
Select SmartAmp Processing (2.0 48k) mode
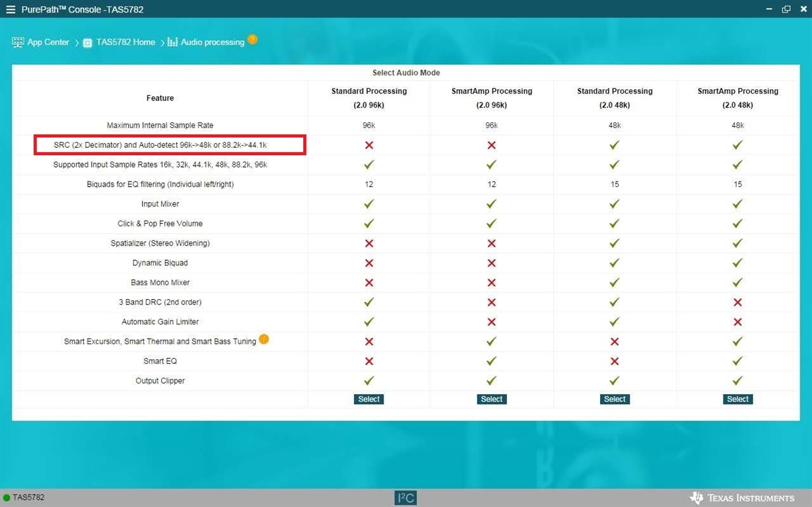737,399
